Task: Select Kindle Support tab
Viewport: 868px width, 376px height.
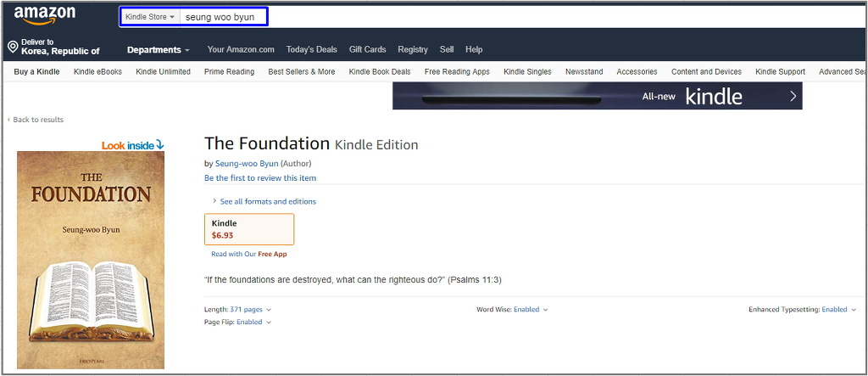Action: coord(781,71)
